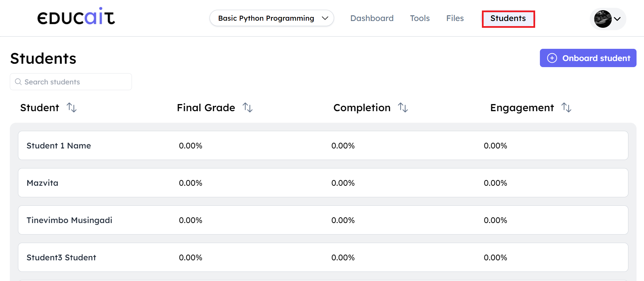The image size is (644, 281).
Task: Open the Tools tab
Action: (x=419, y=18)
